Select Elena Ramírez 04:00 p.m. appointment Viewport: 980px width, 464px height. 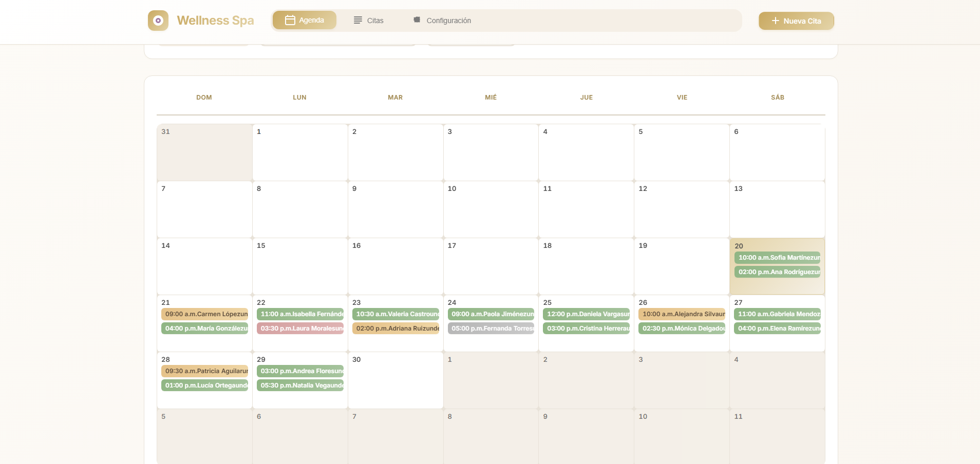777,328
